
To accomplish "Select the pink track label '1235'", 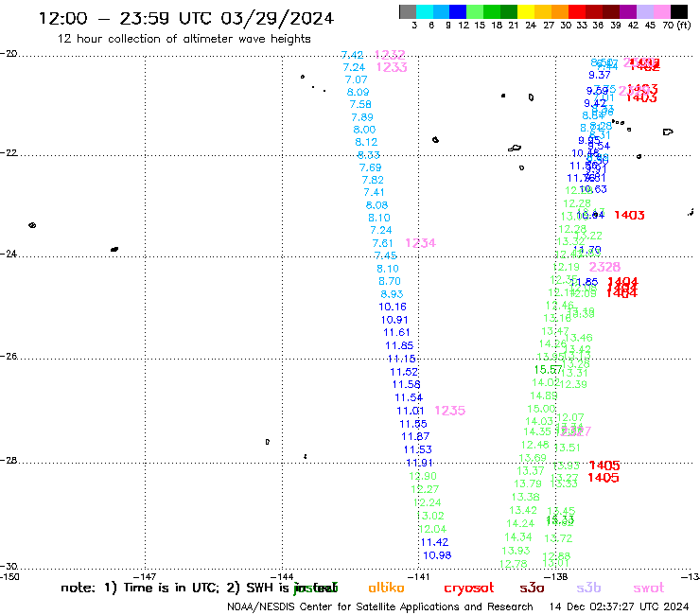I will pyautogui.click(x=449, y=411).
